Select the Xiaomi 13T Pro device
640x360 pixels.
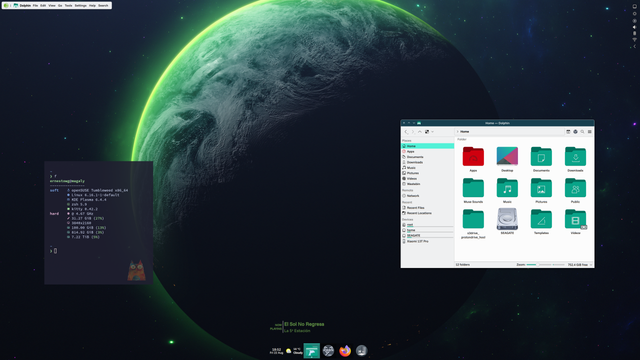(427, 241)
